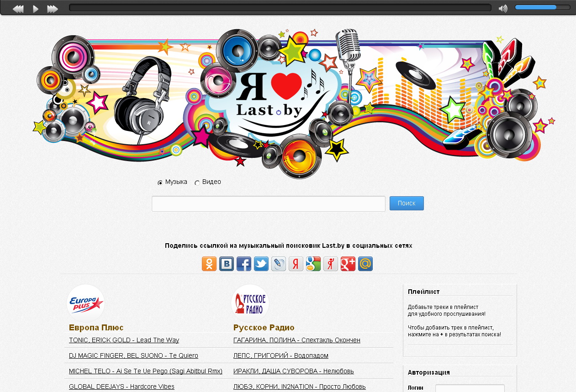Open ИРАКЛИ, ДАША СУВОРОВА - Нелюбовь
The height and width of the screenshot is (392, 576).
pos(294,371)
